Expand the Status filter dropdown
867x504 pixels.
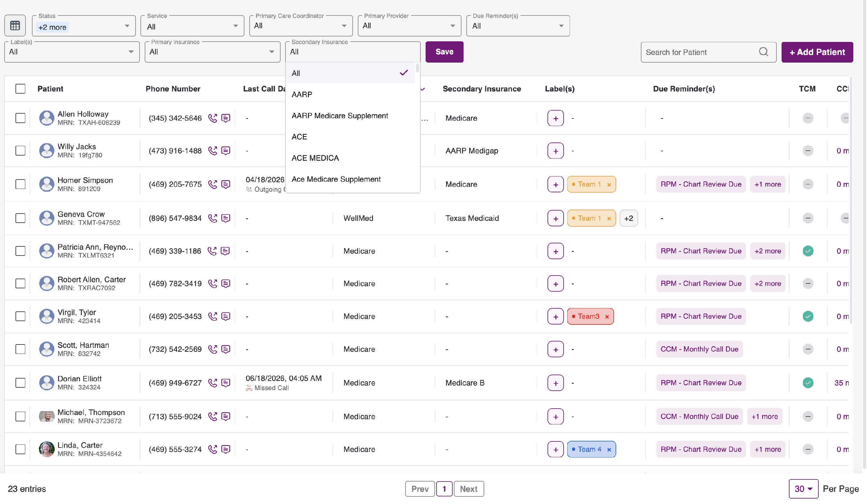tap(84, 26)
